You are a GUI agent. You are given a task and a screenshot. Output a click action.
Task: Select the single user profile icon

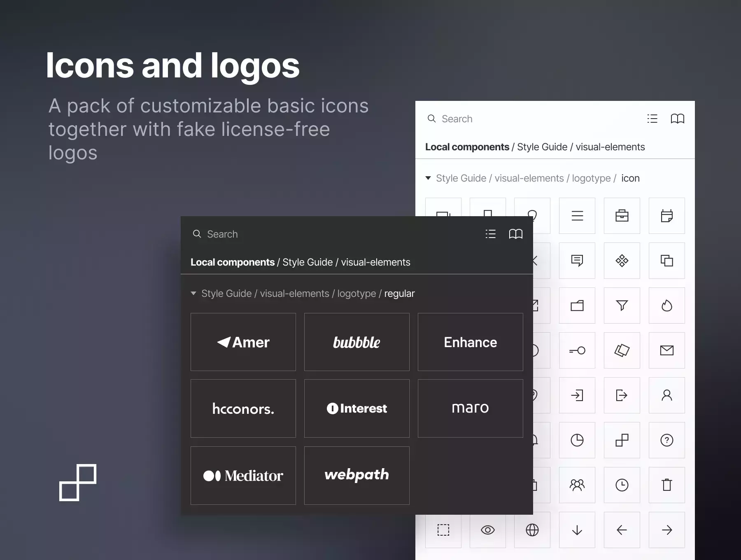coord(667,395)
